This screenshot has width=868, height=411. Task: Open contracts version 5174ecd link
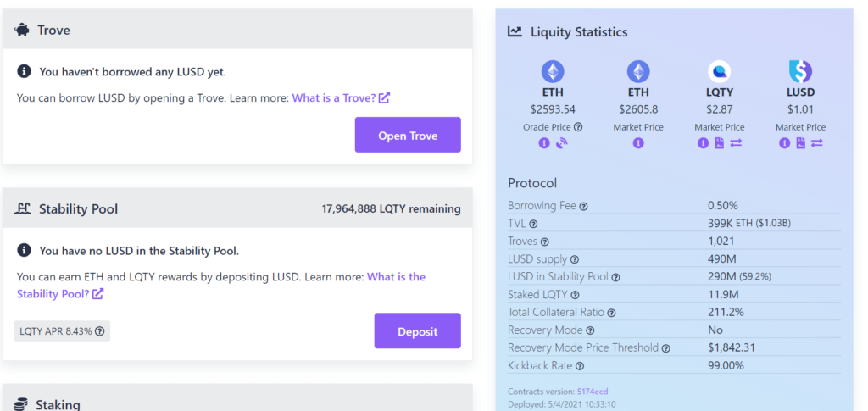(593, 392)
